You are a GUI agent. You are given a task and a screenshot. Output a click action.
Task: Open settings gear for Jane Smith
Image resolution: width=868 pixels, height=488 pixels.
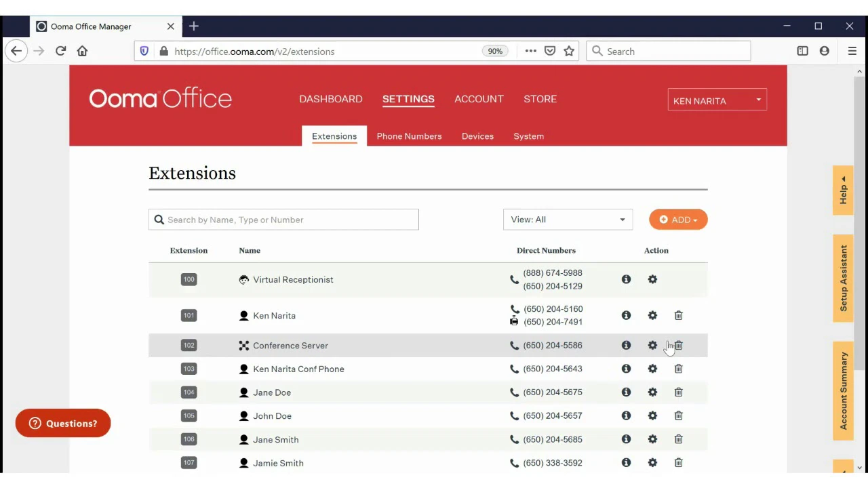652,439
